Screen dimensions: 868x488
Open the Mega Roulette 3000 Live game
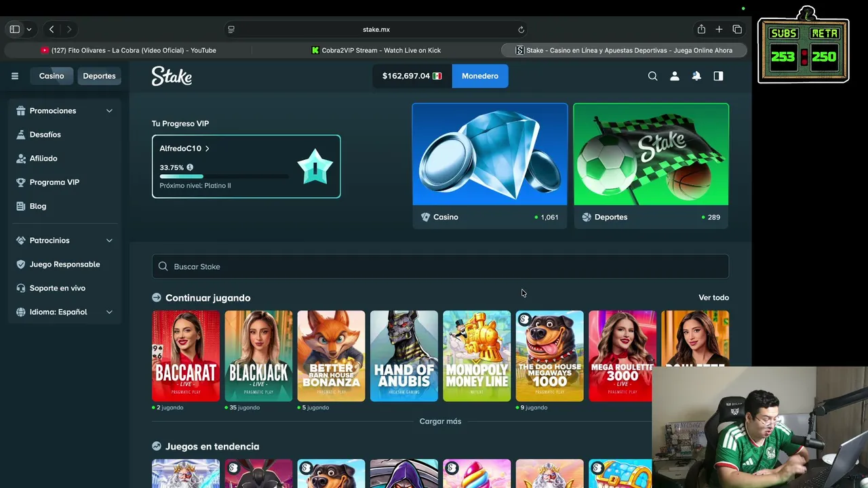622,356
